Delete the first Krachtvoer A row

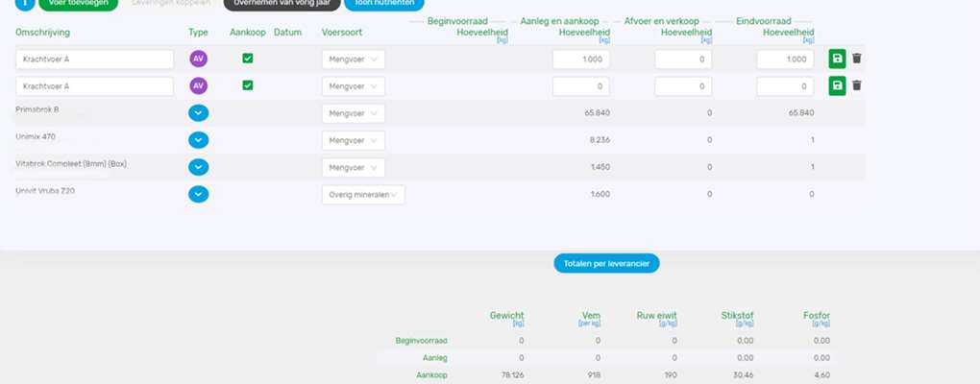click(857, 59)
